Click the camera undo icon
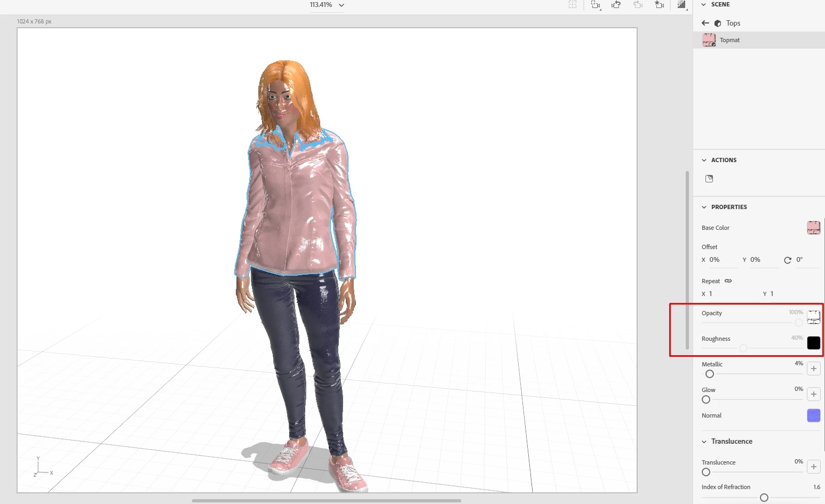825x504 pixels. coord(616,5)
